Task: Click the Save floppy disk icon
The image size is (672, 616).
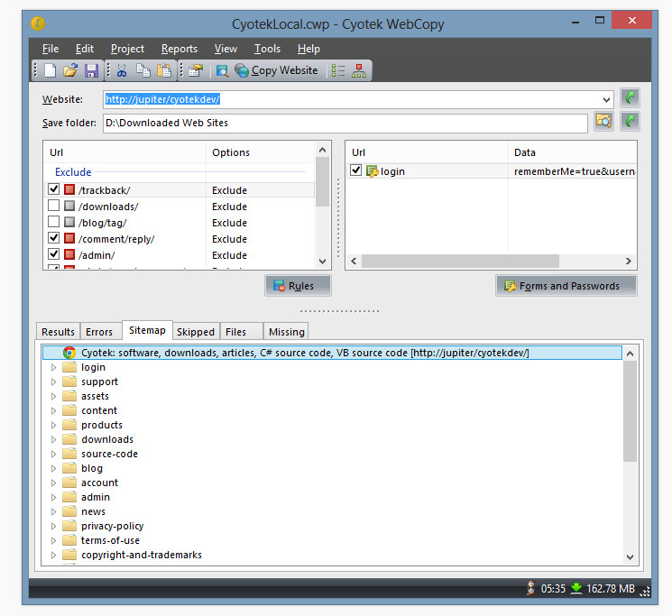Action: click(x=91, y=70)
